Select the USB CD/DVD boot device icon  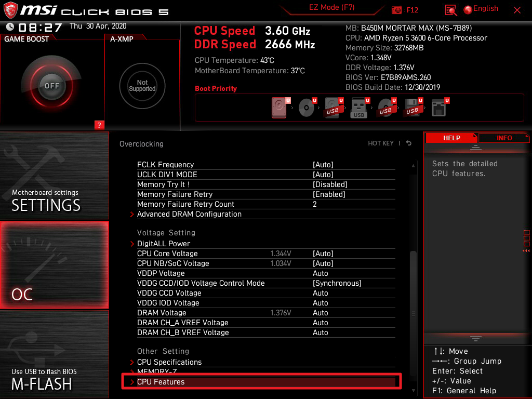[386, 108]
